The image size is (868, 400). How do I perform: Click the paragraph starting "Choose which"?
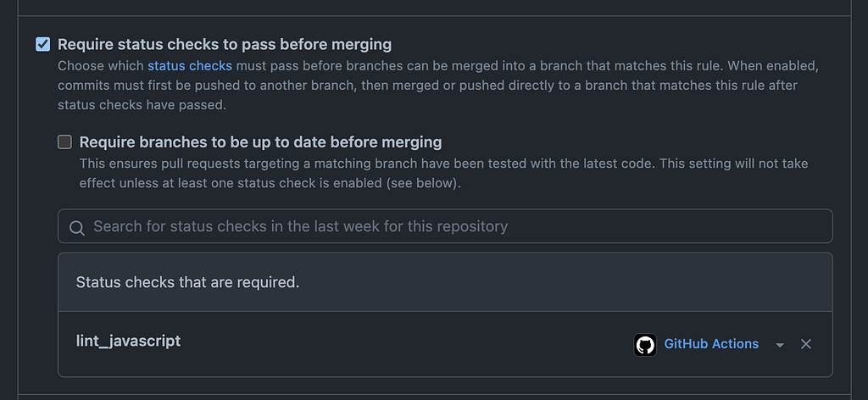click(x=438, y=86)
